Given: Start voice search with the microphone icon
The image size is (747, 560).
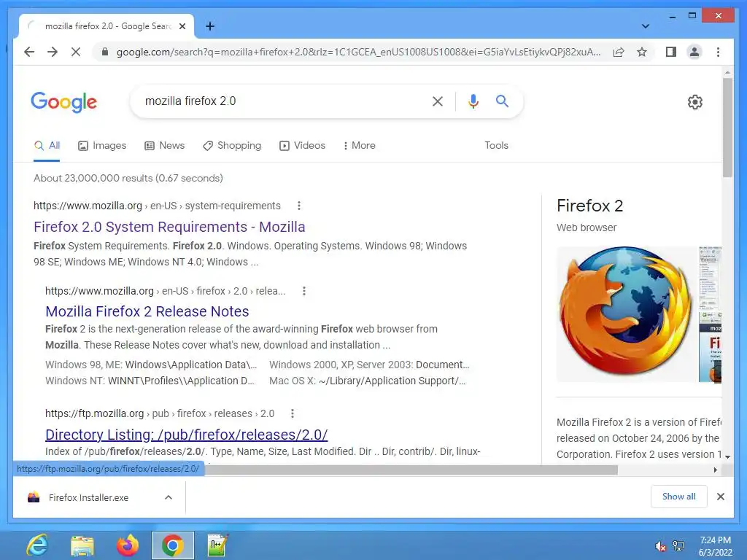Looking at the screenshot, I should 473,101.
